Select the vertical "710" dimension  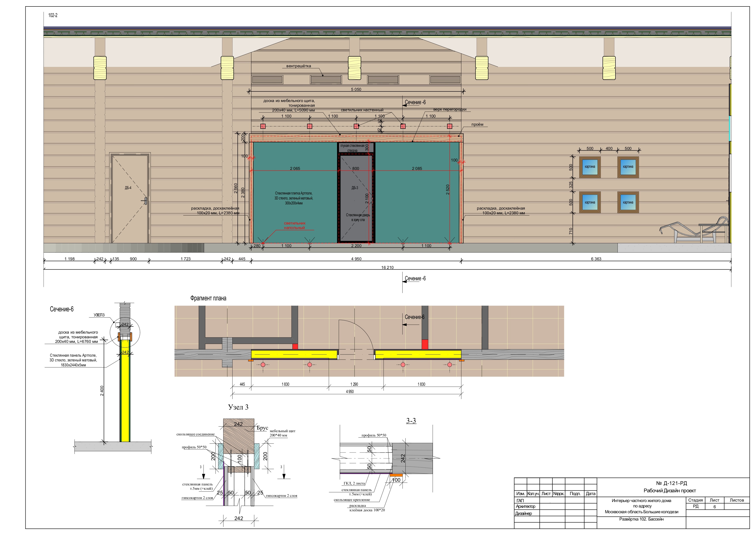click(x=571, y=231)
